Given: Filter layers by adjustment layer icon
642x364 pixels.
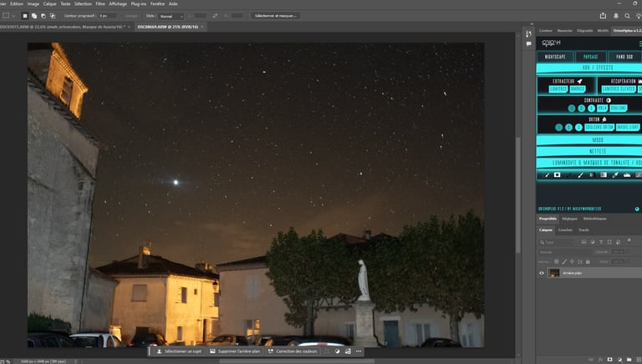Looking at the screenshot, I should (593, 242).
